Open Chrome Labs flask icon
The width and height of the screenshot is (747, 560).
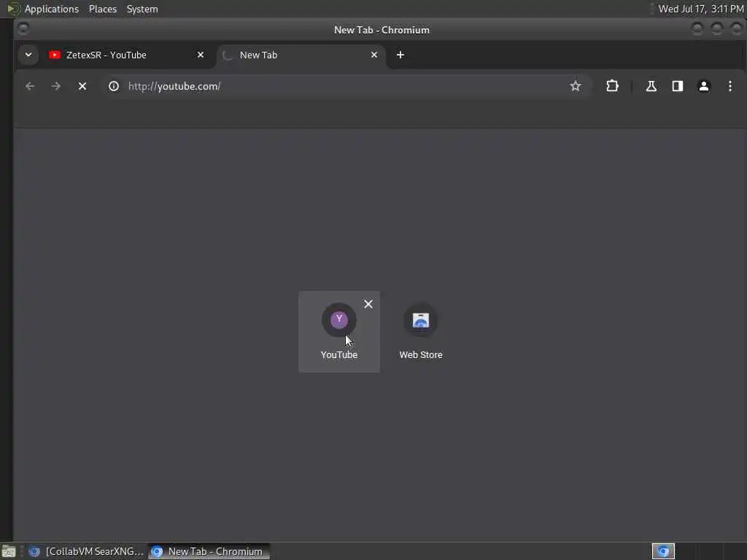pyautogui.click(x=651, y=86)
